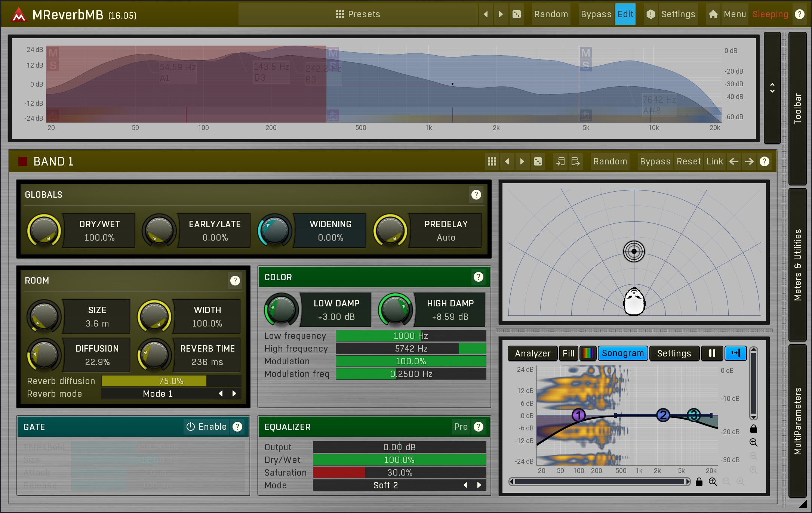Click the MeldaProduction logo icon
812x513 pixels.
click(18, 15)
